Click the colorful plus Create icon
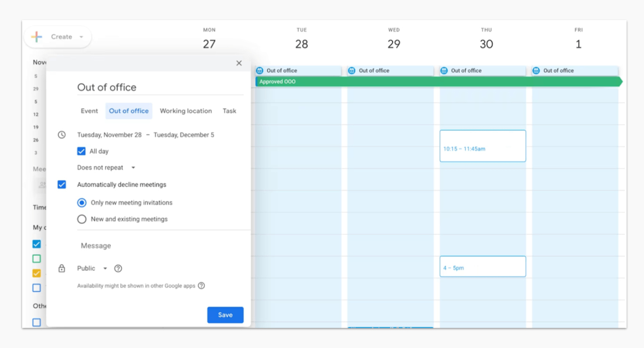Viewport: 644px width, 348px height. 37,37
